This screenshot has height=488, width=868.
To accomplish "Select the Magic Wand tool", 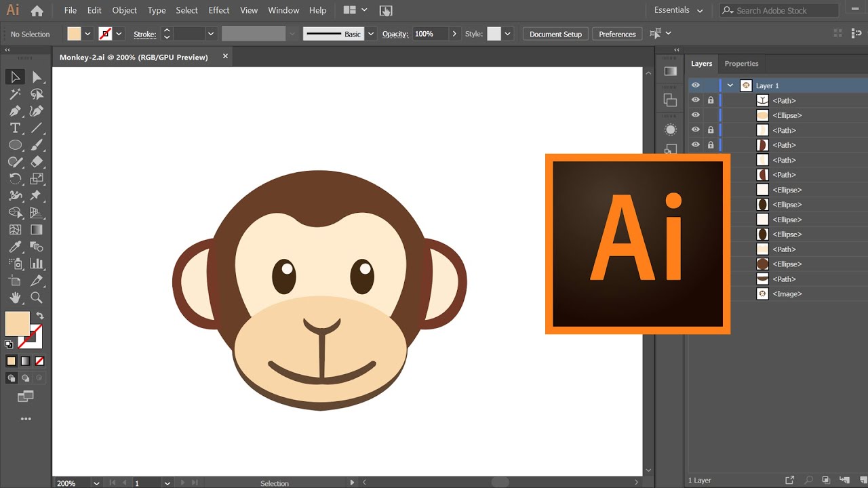I will (x=15, y=94).
